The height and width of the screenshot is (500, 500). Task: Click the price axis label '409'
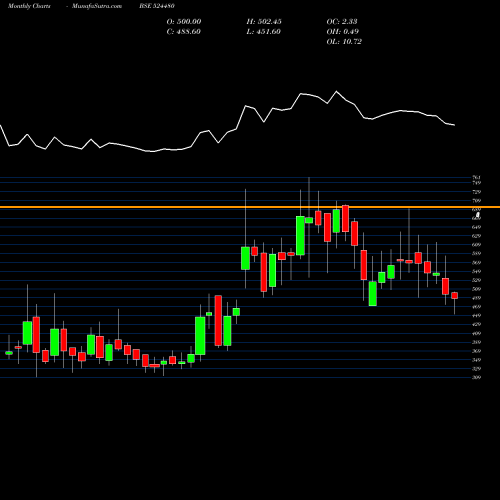pyautogui.click(x=477, y=333)
